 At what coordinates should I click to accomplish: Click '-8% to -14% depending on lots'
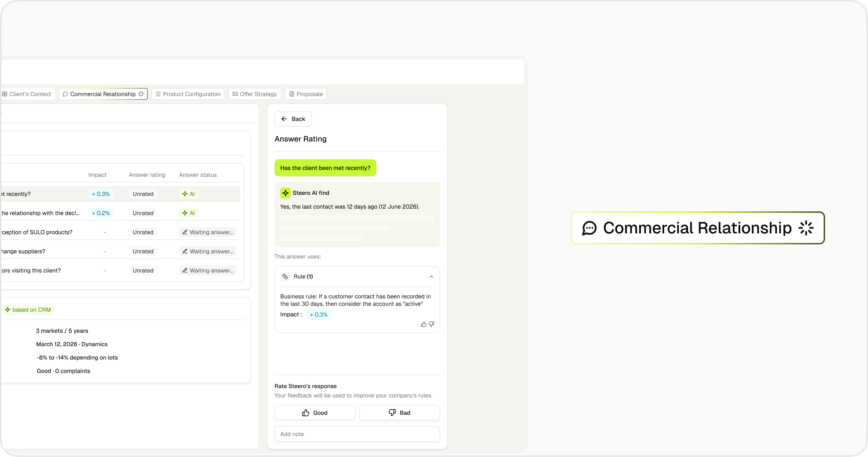pos(77,358)
